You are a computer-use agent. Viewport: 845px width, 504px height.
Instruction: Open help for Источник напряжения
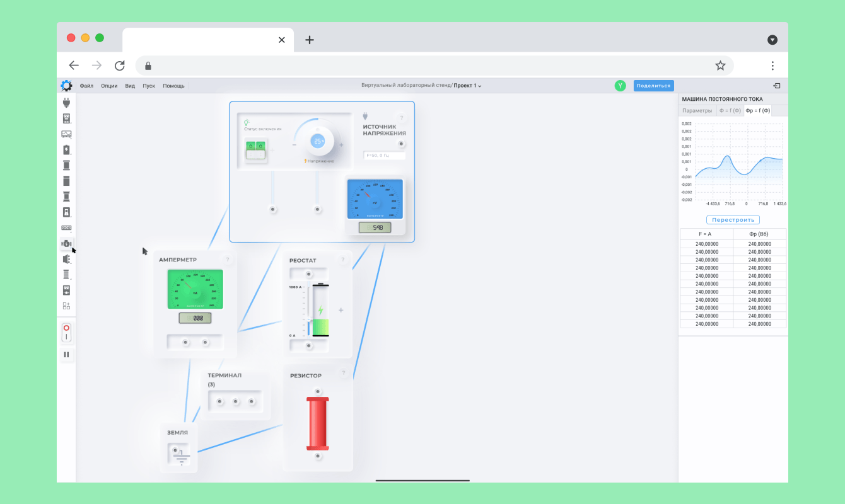[401, 117]
